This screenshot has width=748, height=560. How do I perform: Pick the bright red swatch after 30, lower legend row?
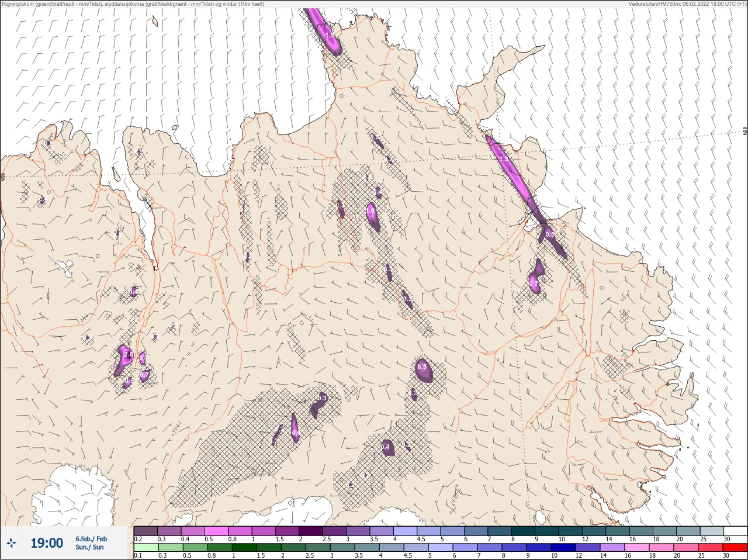(736, 548)
